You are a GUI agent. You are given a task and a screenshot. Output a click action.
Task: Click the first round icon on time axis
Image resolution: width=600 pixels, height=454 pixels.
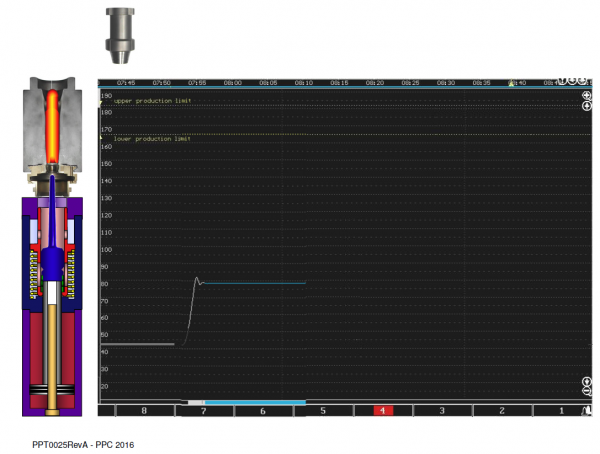562,80
